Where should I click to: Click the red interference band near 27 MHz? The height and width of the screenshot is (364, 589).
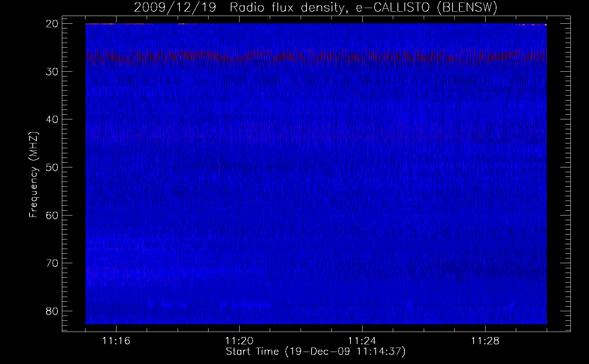point(316,57)
